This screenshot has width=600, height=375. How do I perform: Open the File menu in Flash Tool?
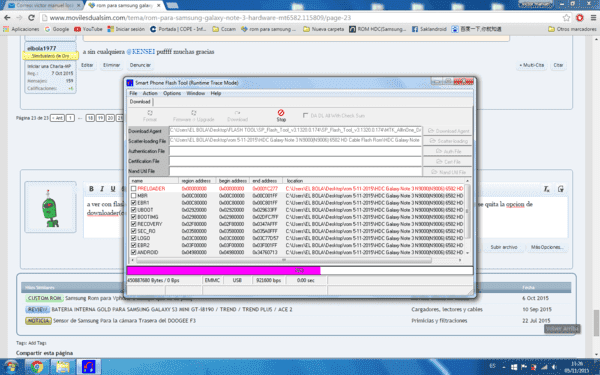click(x=133, y=93)
